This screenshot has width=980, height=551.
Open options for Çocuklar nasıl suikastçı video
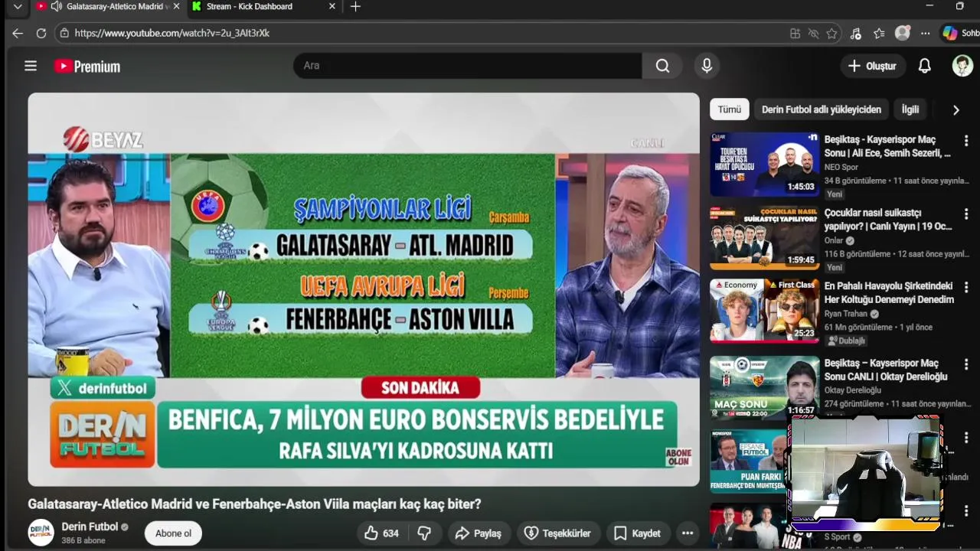[x=966, y=214]
